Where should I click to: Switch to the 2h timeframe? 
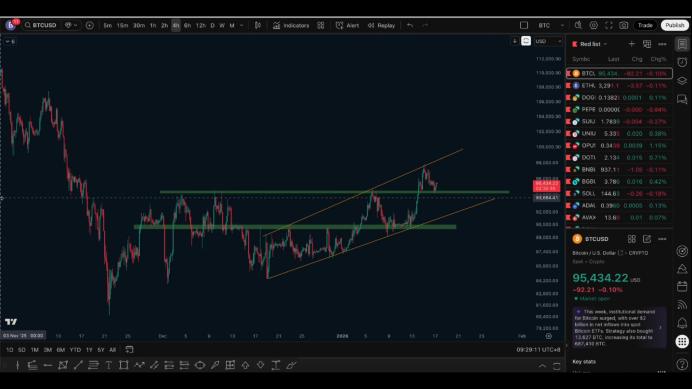[164, 26]
